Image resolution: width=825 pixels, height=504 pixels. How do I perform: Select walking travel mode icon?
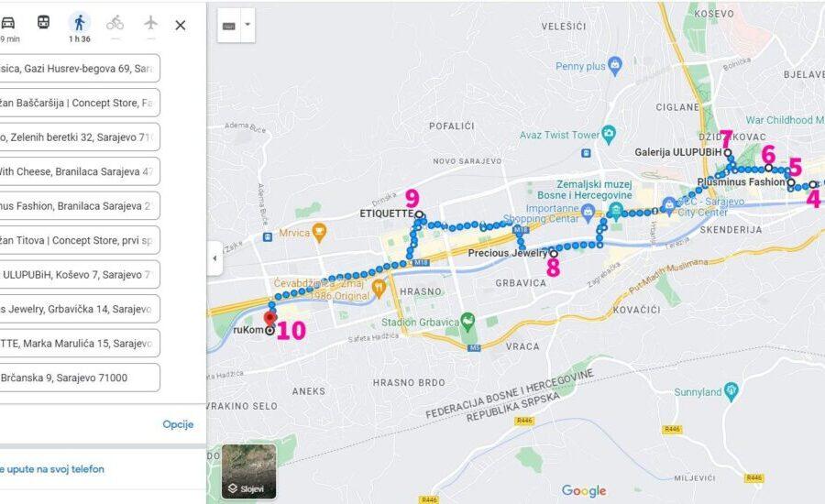(80, 23)
